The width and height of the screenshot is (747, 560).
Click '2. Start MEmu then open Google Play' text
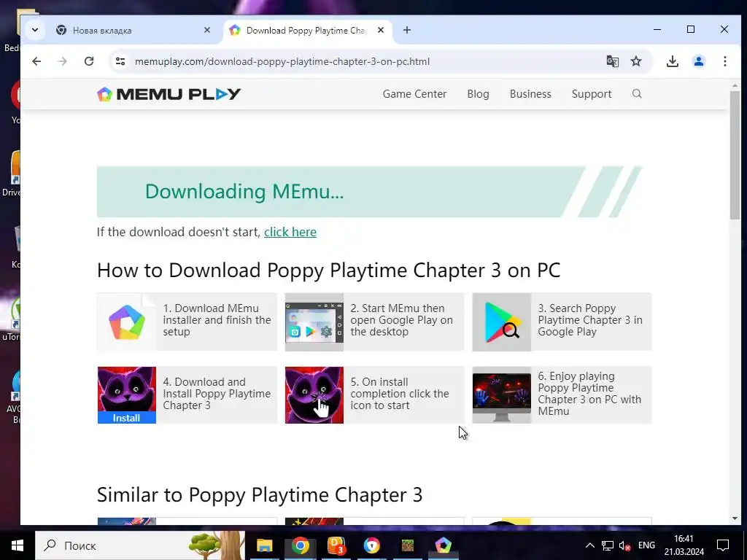[x=402, y=320]
